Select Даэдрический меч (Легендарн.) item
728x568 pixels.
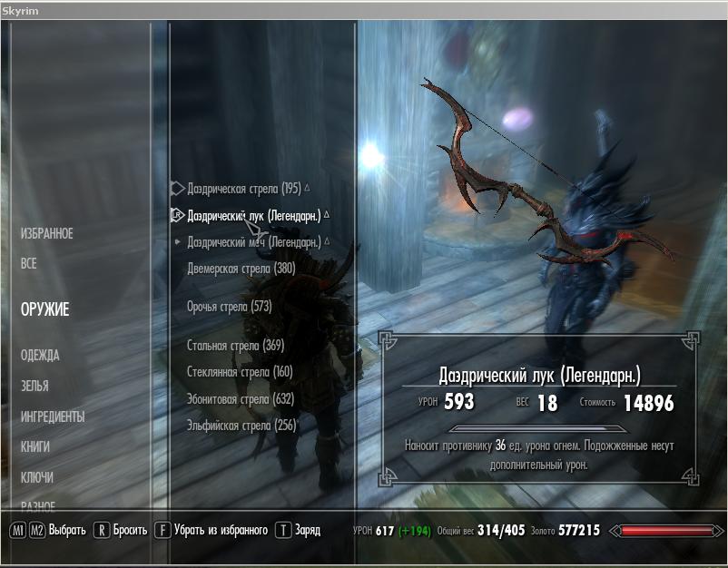[x=254, y=242]
